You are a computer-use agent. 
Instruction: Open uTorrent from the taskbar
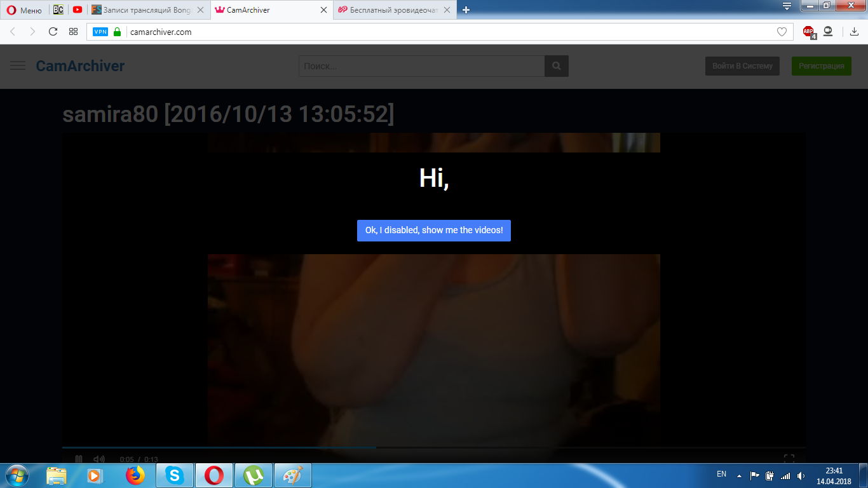pyautogui.click(x=254, y=475)
